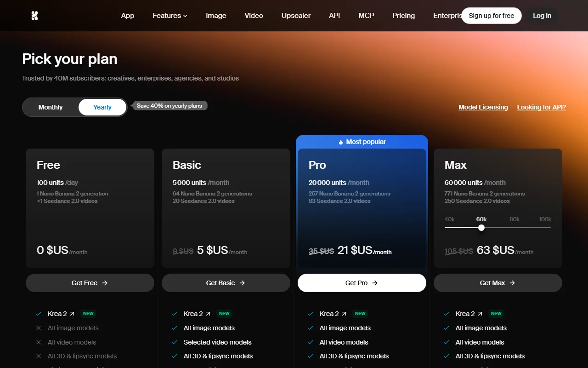Screen dimensions: 588x368
Task: Click the Log in button
Action: [x=542, y=16]
